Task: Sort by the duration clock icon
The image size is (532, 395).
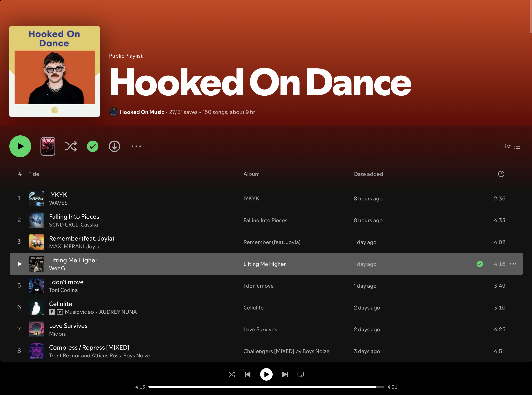Action: (x=501, y=174)
